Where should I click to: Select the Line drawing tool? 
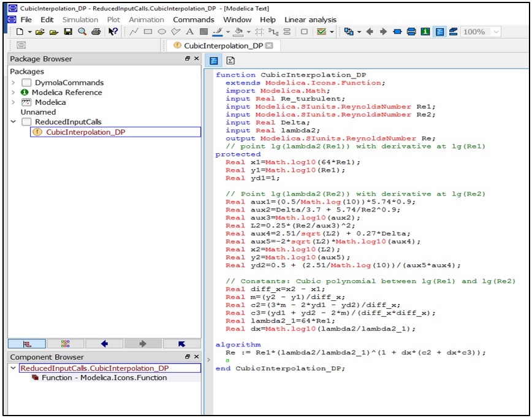[x=134, y=32]
